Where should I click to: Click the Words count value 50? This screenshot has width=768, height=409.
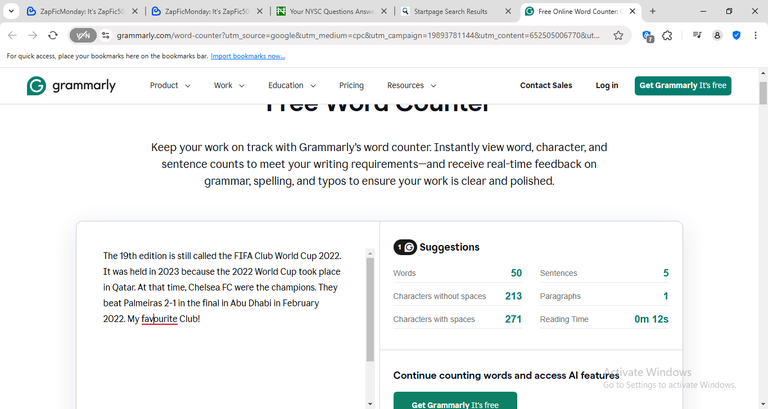pos(516,273)
